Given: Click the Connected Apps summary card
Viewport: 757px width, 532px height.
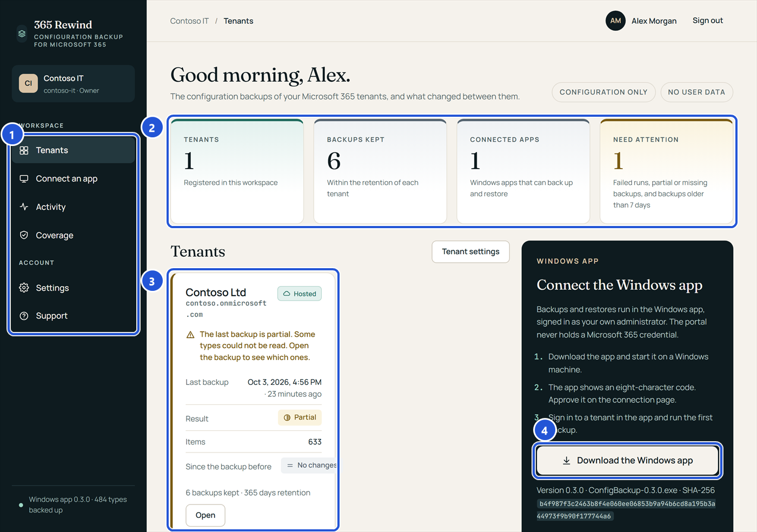Looking at the screenshot, I should coord(523,171).
